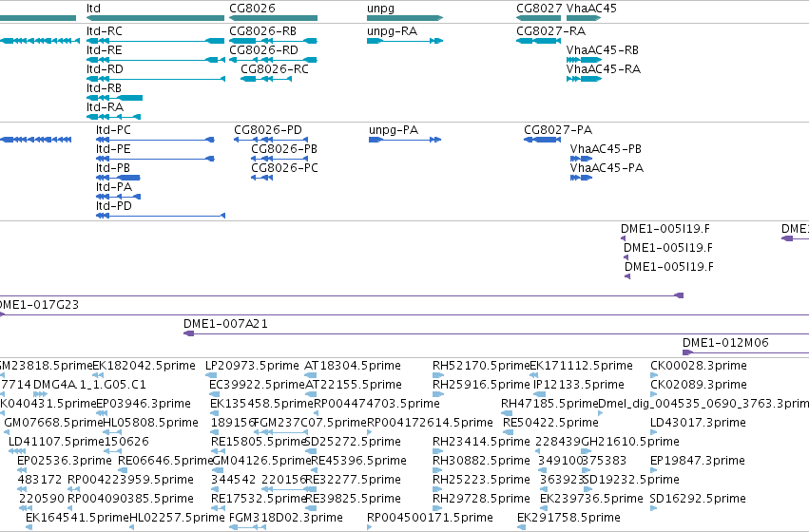This screenshot has width=809, height=532.
Task: Open the ltd-PC protein feature
Action: point(113,130)
